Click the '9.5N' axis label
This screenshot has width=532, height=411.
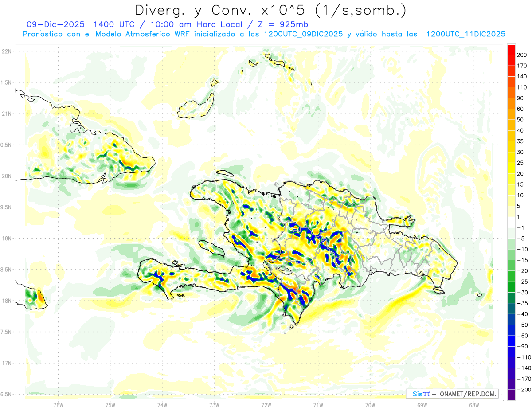pyautogui.click(x=7, y=207)
